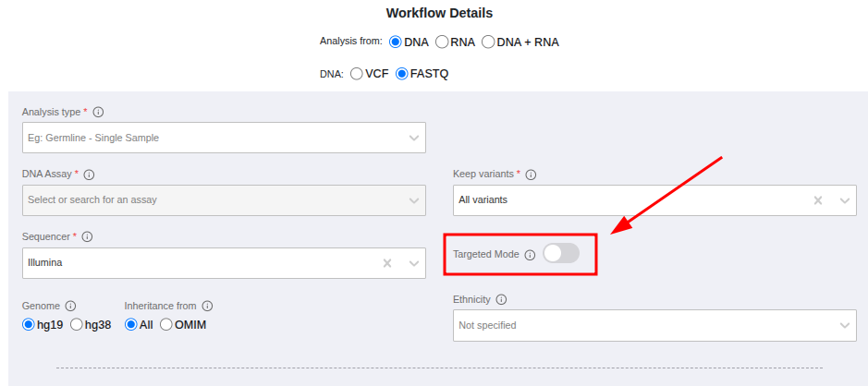This screenshot has height=386, width=868.
Task: Click info icon next to Inheritance from
Action: tap(207, 306)
